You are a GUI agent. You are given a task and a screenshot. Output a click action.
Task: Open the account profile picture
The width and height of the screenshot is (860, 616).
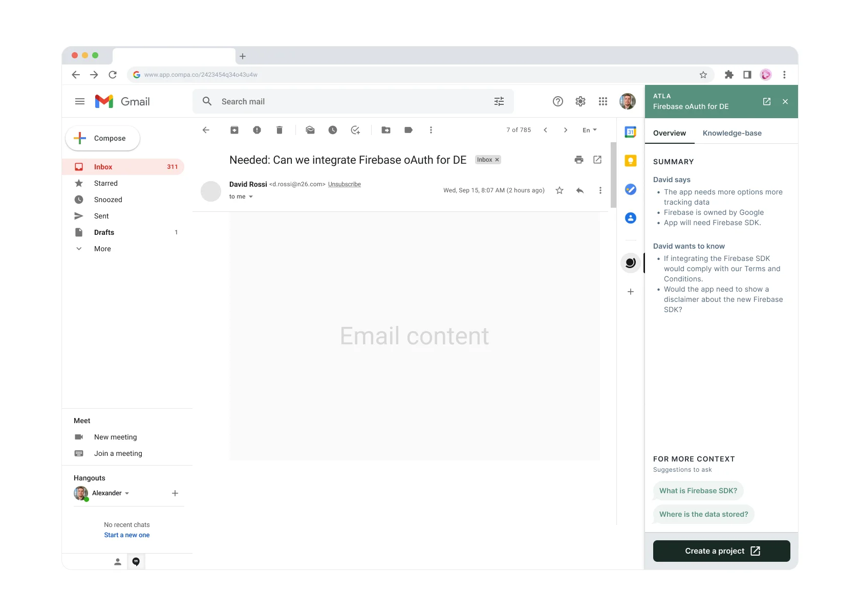coord(628,101)
